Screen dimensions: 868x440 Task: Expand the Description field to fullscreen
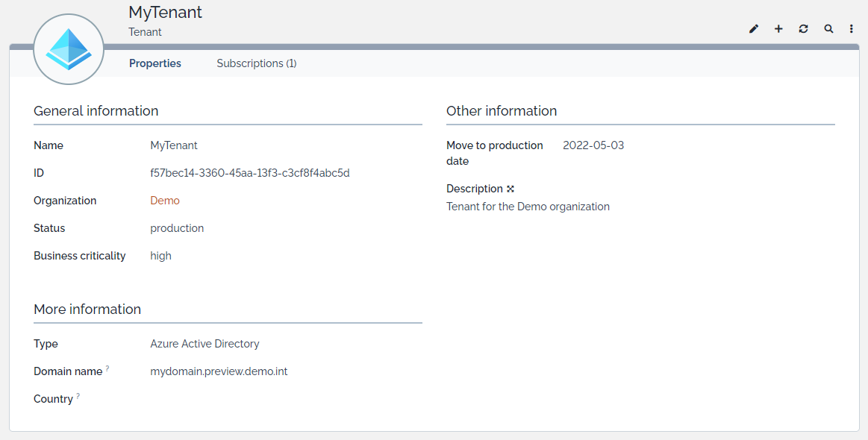(511, 189)
